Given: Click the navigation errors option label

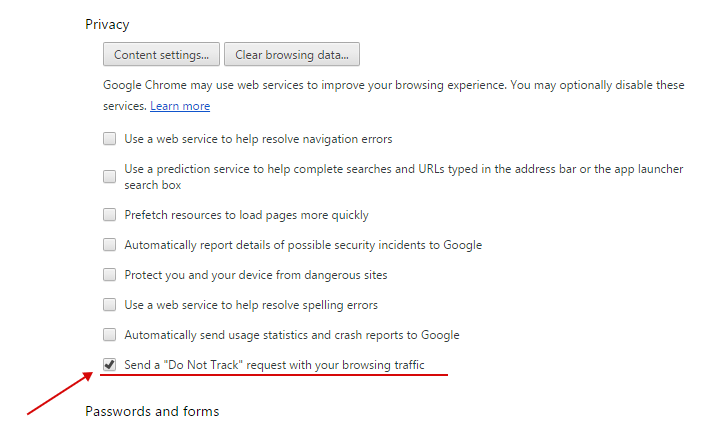Looking at the screenshot, I should coord(258,139).
